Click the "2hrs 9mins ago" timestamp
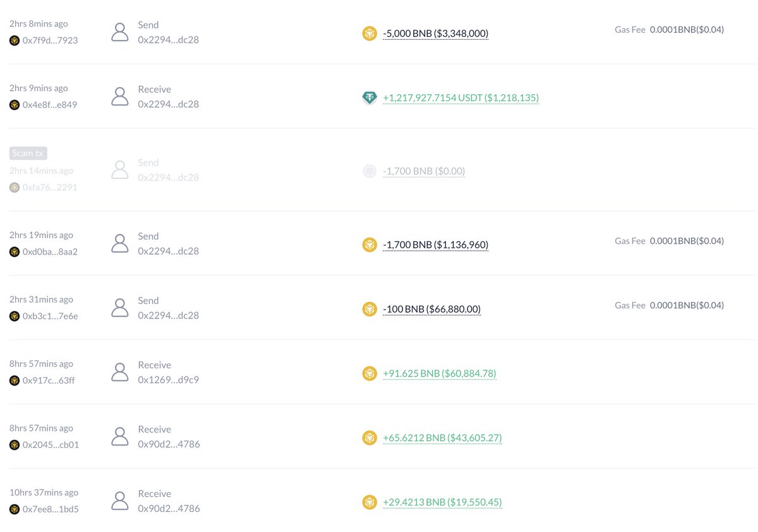 coord(39,88)
